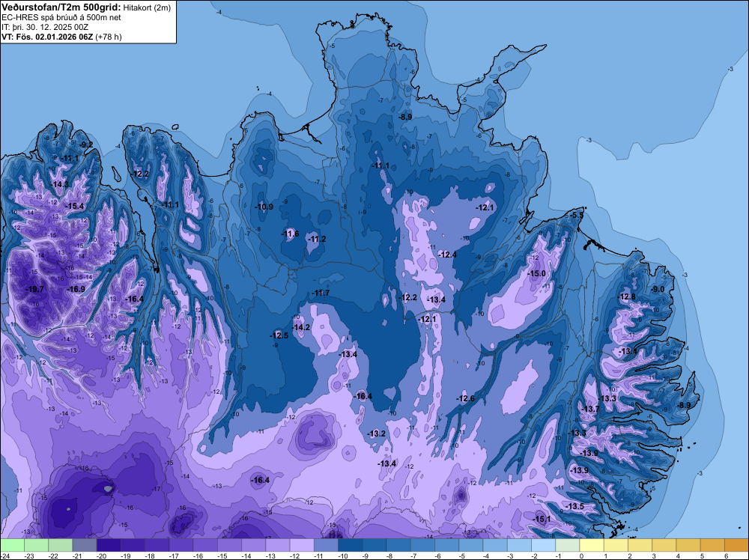
Task: Click the -9.0 temperature label
Action: coord(658,290)
